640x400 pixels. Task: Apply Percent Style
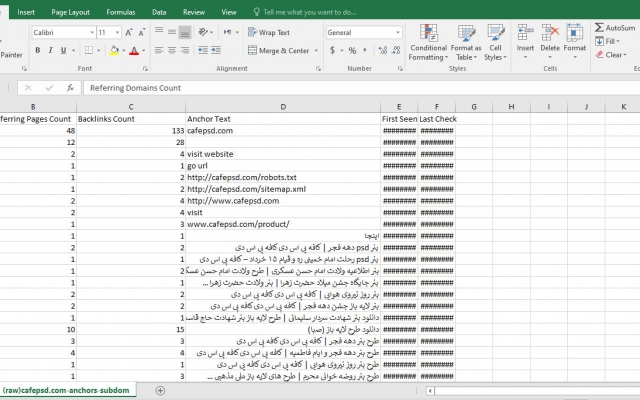click(x=352, y=50)
